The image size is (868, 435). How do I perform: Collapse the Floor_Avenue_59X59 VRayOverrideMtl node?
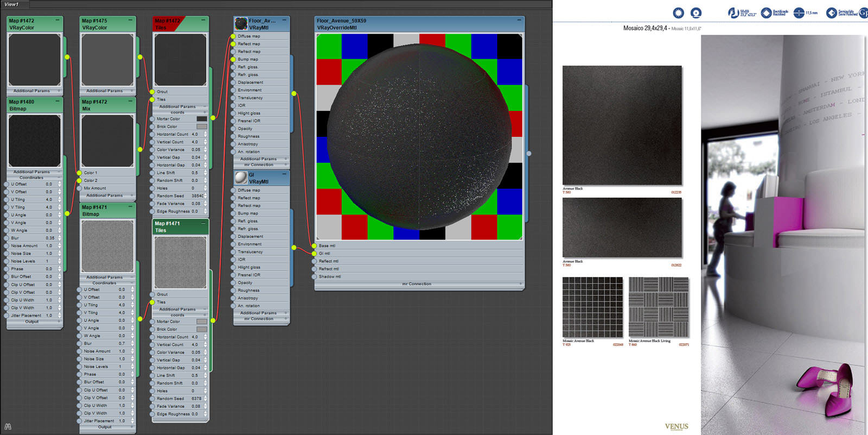(519, 20)
